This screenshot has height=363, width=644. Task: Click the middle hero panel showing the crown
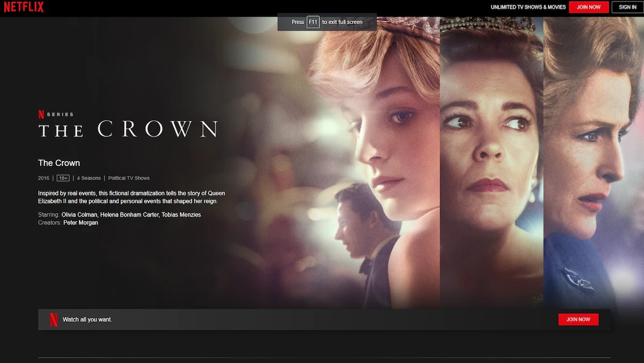pos(491,161)
